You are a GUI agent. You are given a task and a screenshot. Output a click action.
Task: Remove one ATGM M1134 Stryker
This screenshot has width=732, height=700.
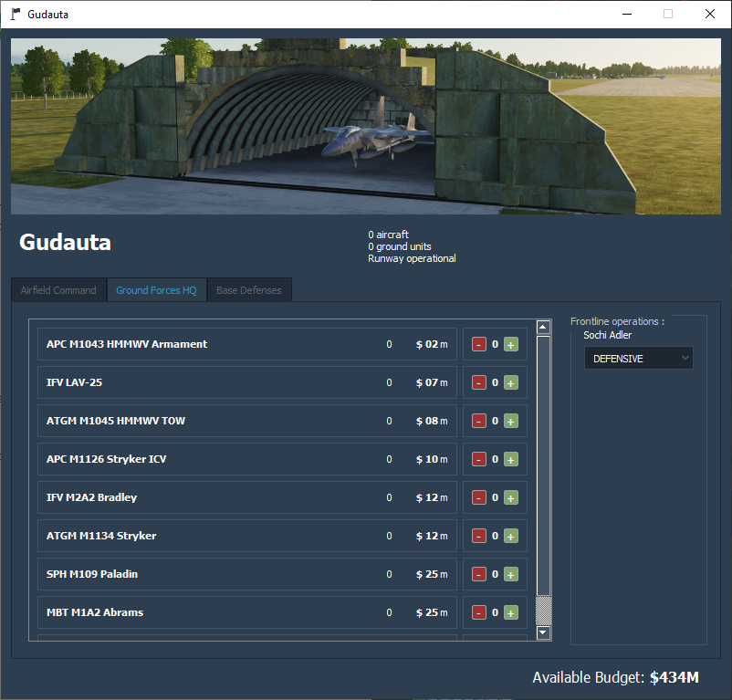(478, 536)
